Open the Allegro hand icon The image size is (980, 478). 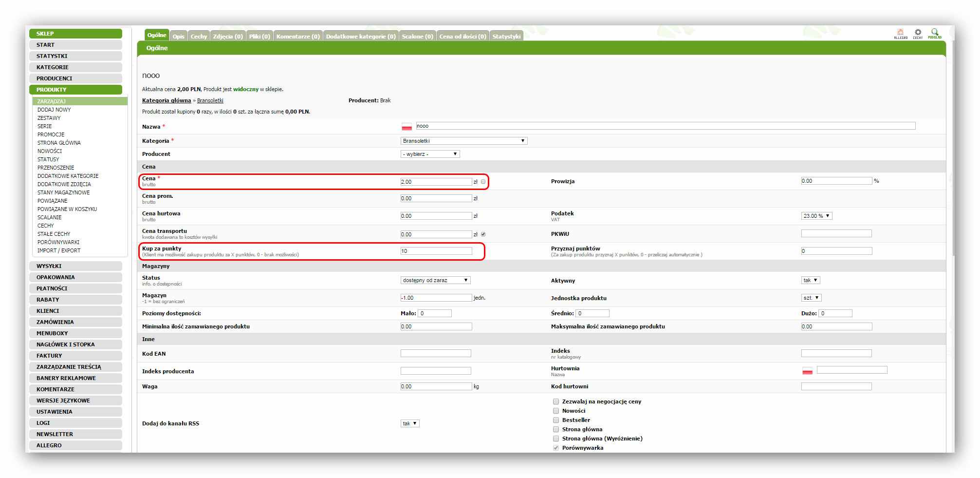tap(900, 33)
